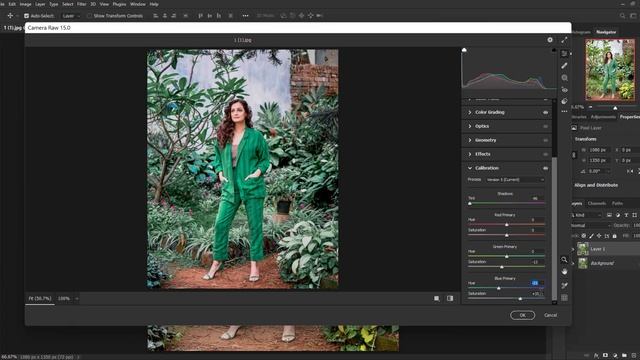The height and width of the screenshot is (360, 640).
Task: Filter layers by pixel layer icon
Action: coord(609,215)
